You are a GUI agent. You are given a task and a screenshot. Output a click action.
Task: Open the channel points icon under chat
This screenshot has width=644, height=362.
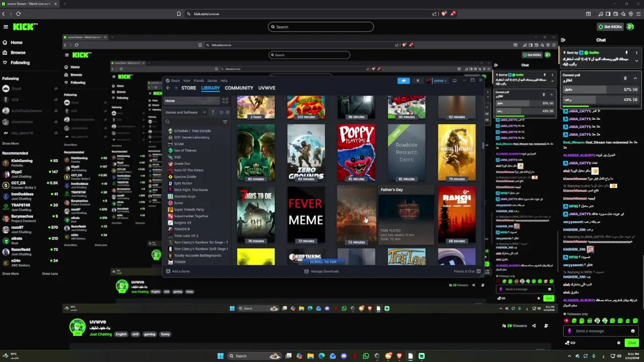[x=570, y=343]
